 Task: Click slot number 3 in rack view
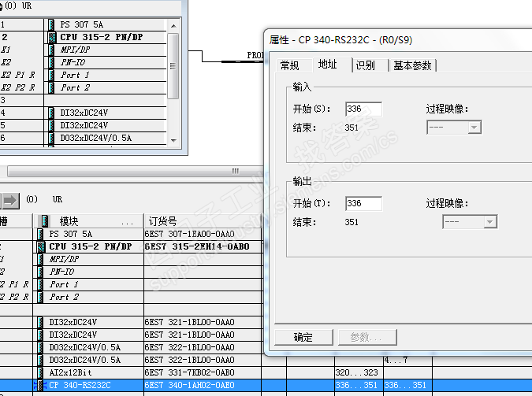(2, 100)
